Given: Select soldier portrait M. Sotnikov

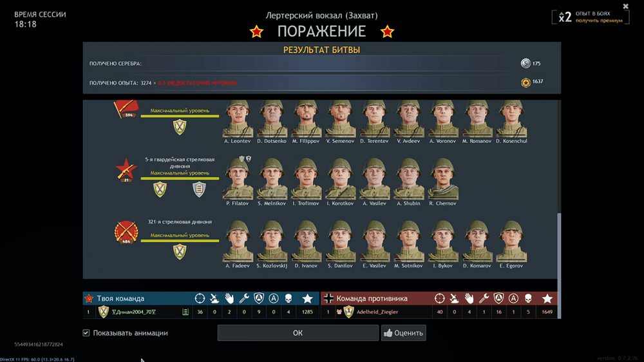Looking at the screenshot, I should 408,242.
